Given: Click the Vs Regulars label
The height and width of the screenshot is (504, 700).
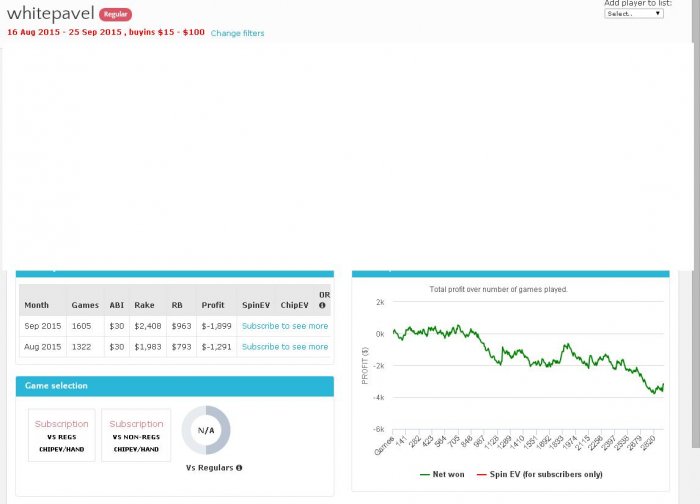Looking at the screenshot, I should [x=209, y=468].
